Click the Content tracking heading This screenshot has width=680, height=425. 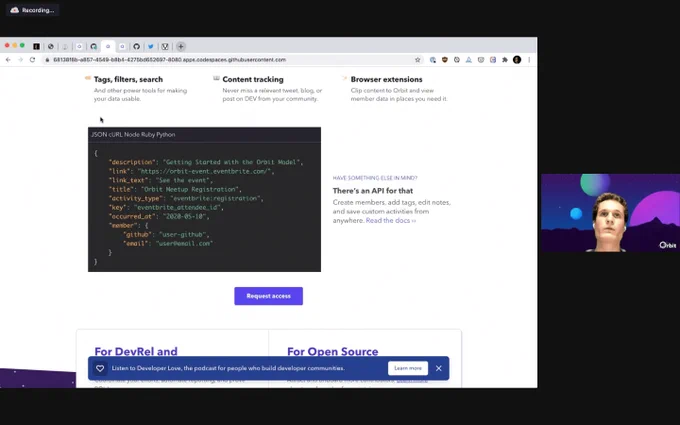[x=253, y=79]
